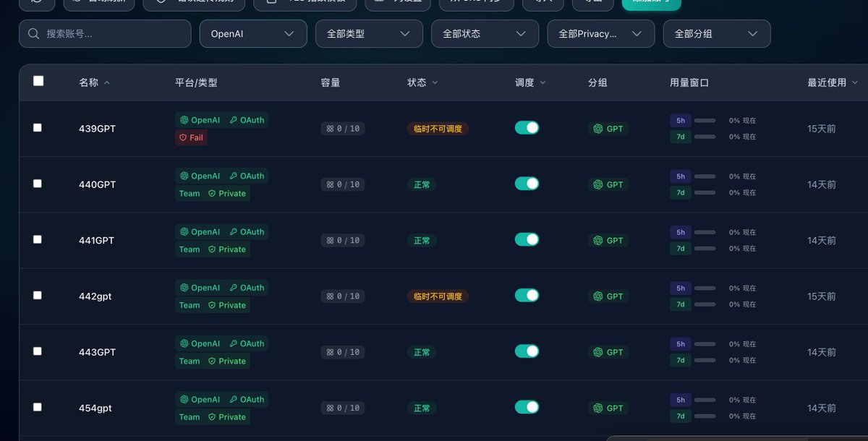Open the 全部分组 group filter dropdown
Image resolution: width=868 pixels, height=441 pixels.
tap(717, 34)
